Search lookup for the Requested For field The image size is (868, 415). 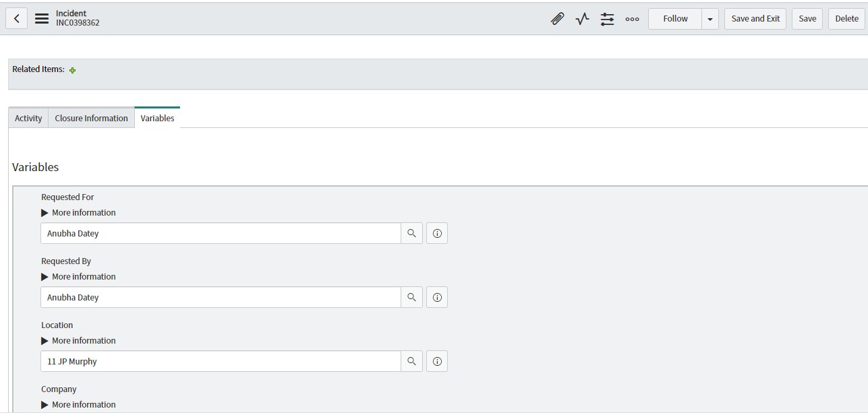tap(411, 233)
